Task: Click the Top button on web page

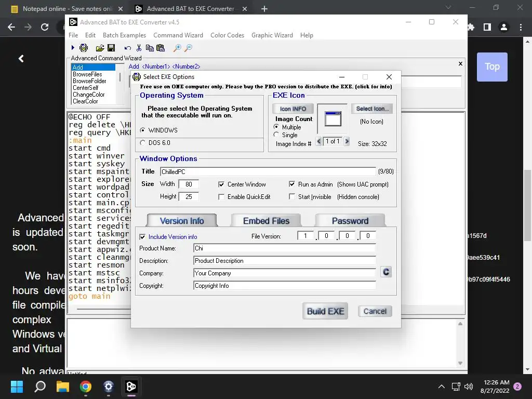Action: pyautogui.click(x=492, y=66)
